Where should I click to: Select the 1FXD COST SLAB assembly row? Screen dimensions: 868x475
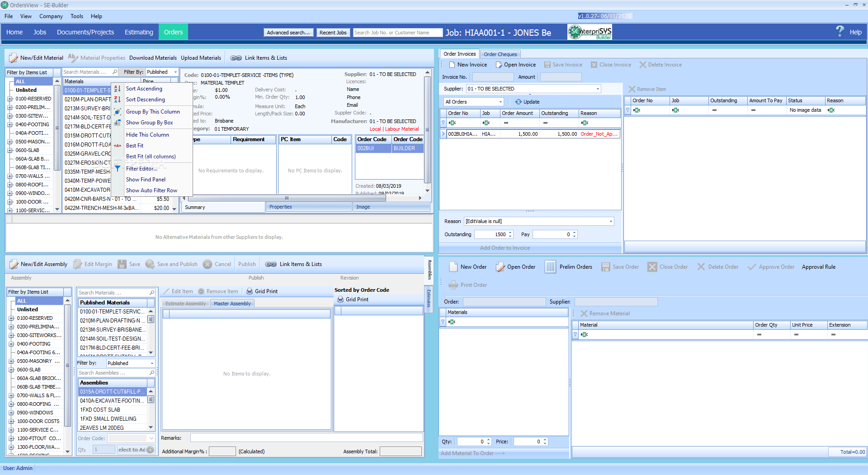(x=113, y=410)
